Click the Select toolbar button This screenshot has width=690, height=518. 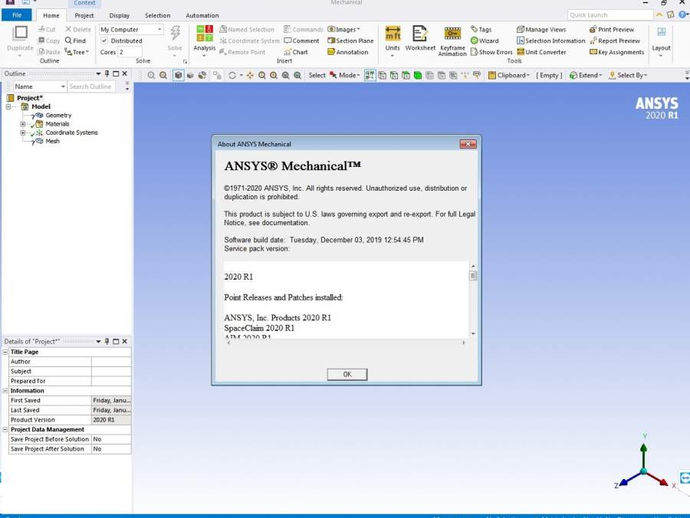tap(317, 75)
